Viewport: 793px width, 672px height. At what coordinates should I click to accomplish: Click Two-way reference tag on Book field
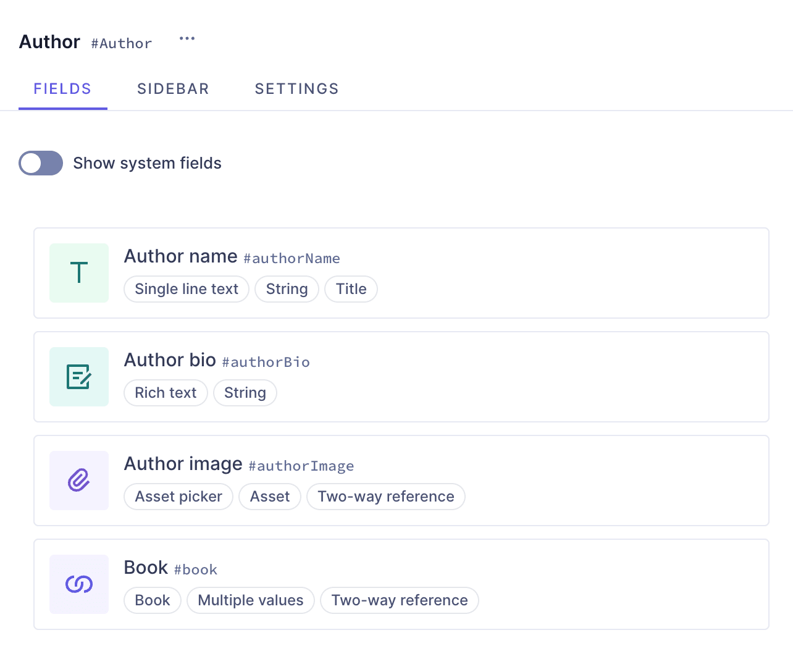point(400,600)
